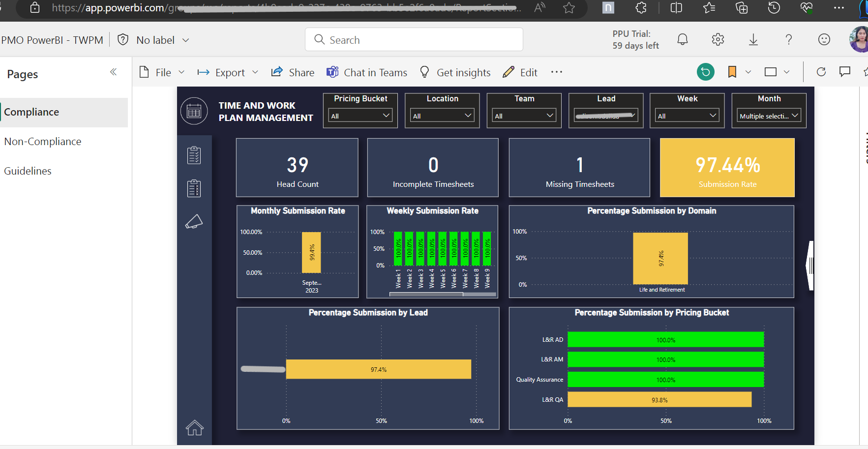The height and width of the screenshot is (449, 868).
Task: Open the comments speech bubble icon
Action: (845, 72)
